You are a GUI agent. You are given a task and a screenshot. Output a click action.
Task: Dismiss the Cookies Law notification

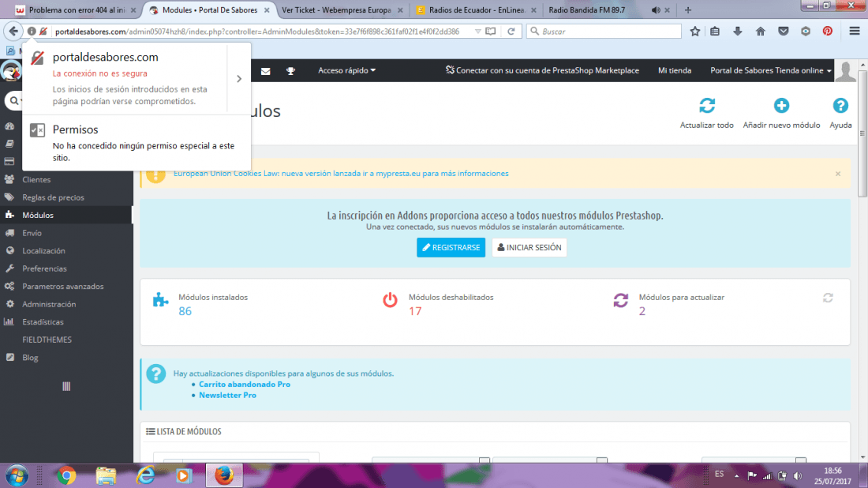tap(837, 174)
